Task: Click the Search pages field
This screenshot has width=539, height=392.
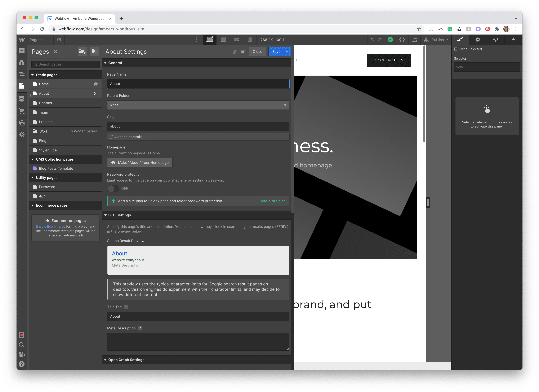Action: pos(65,64)
